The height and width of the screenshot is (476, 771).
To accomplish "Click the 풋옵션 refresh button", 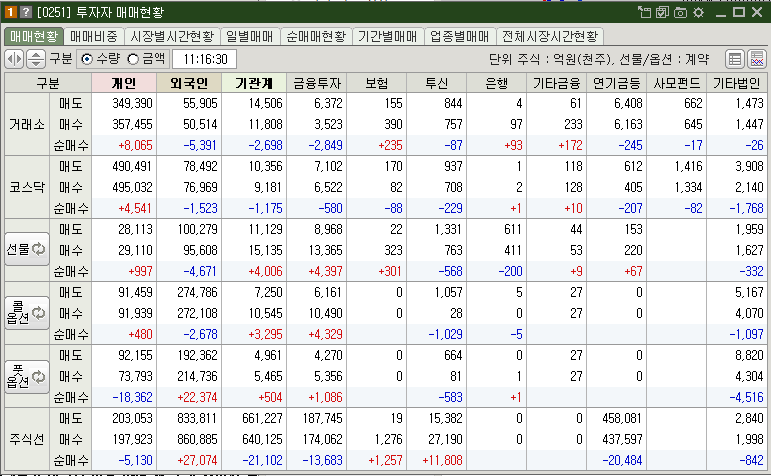I will [x=27, y=376].
